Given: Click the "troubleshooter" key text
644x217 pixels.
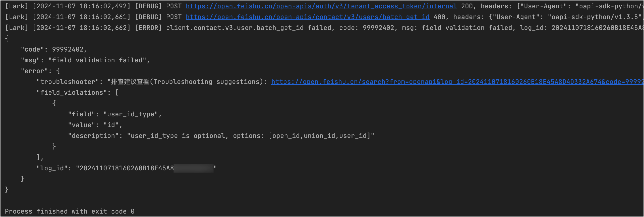Looking at the screenshot, I should tap(68, 82).
